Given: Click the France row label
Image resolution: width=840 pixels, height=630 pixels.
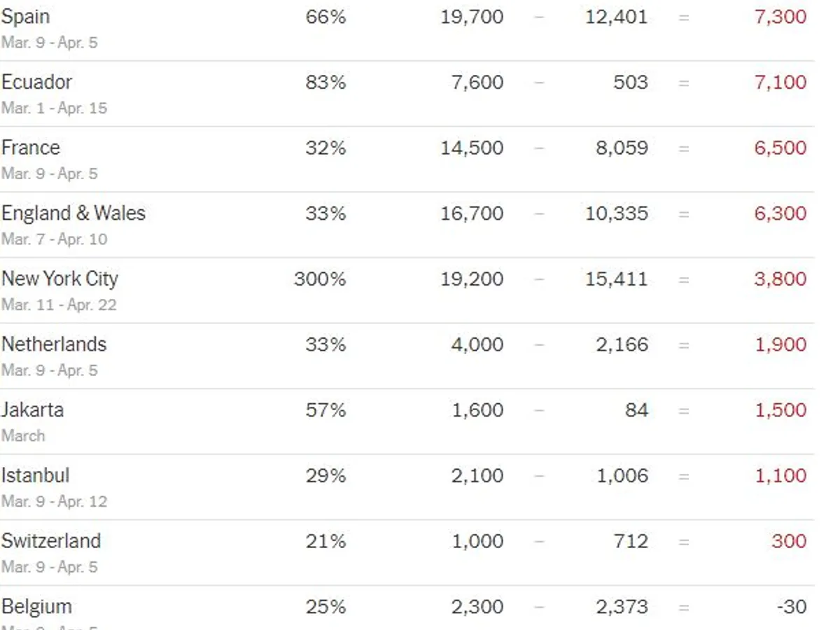Looking at the screenshot, I should click(31, 148).
